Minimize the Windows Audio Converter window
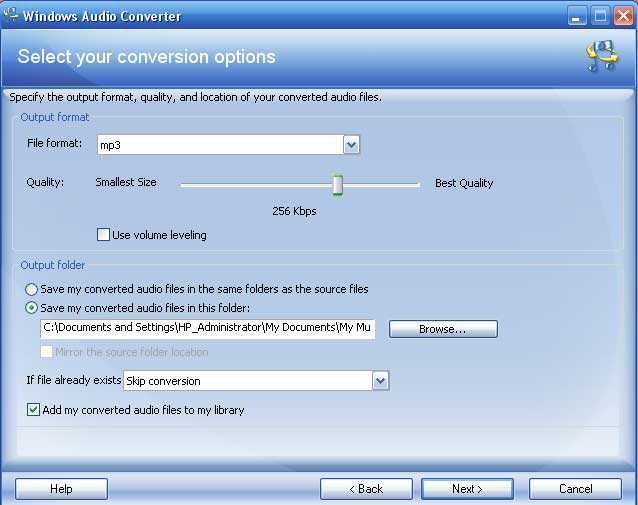The image size is (638, 505). click(577, 16)
